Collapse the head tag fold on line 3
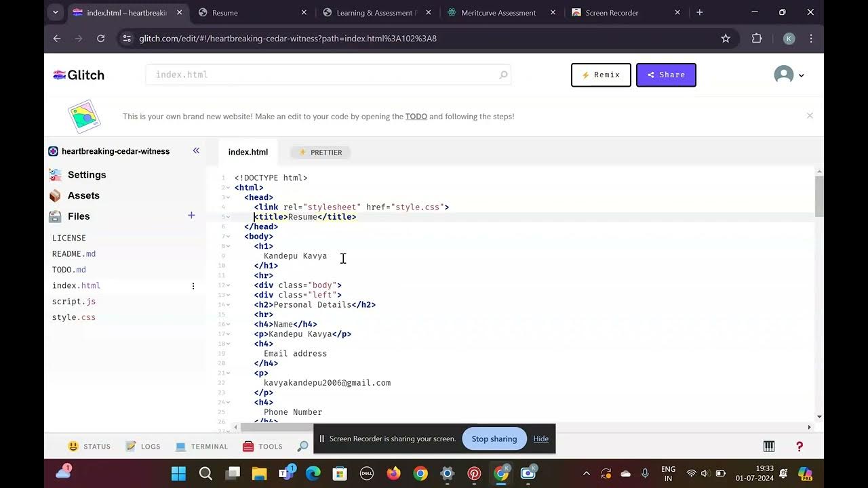 [x=228, y=197]
